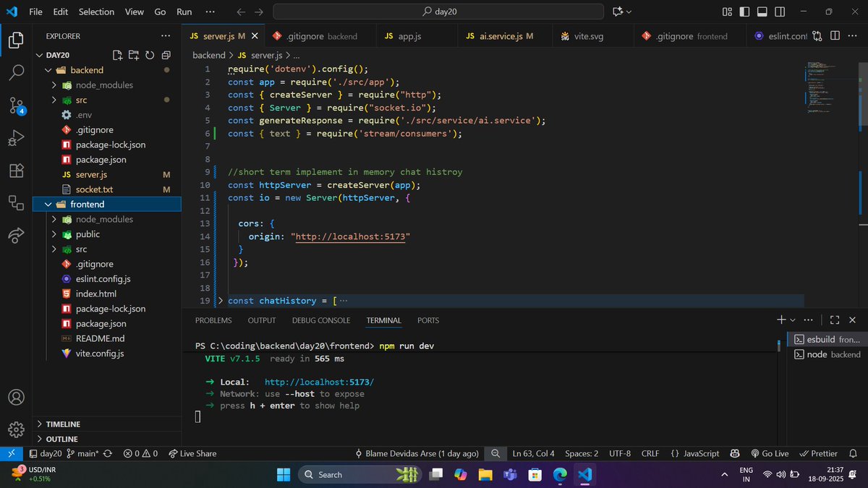
Task: Expand the OUTLINE section
Action: (x=107, y=439)
